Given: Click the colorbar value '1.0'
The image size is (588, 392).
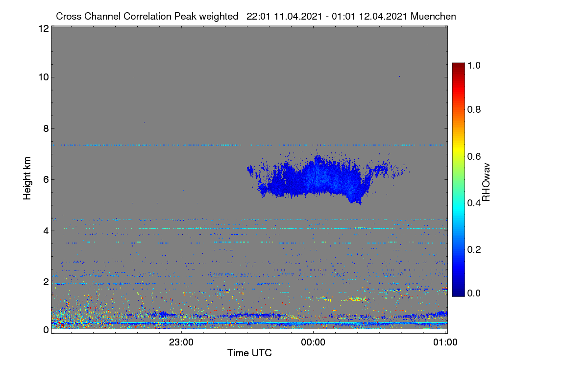Looking at the screenshot, I should (474, 64).
